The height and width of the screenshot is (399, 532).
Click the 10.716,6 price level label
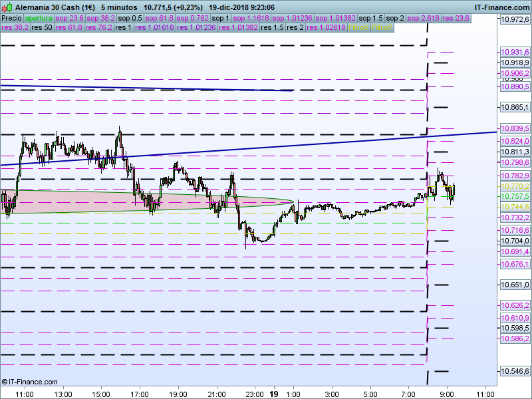pyautogui.click(x=515, y=230)
